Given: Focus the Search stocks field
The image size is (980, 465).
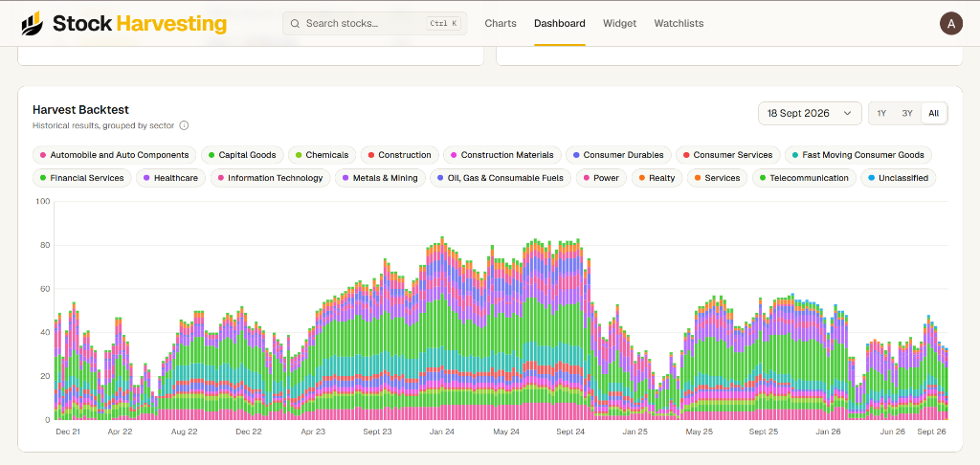Looking at the screenshot, I should [374, 24].
